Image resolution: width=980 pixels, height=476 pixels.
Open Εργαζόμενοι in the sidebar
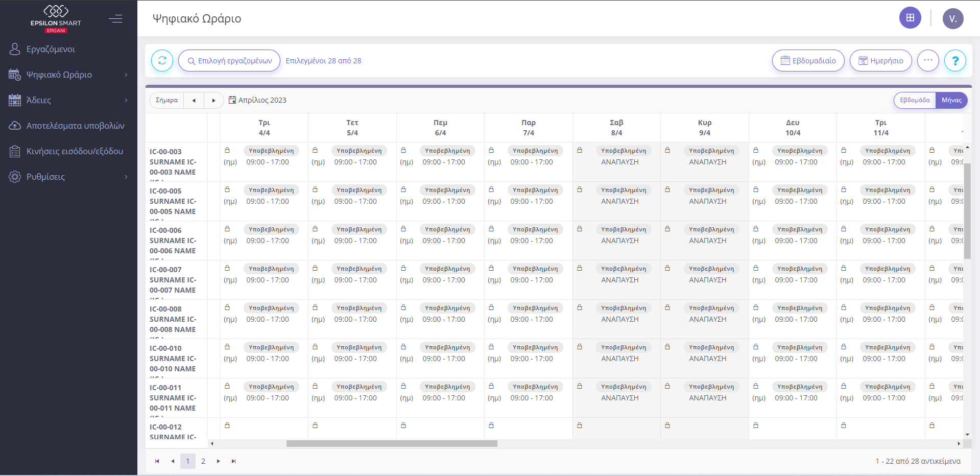(51, 49)
